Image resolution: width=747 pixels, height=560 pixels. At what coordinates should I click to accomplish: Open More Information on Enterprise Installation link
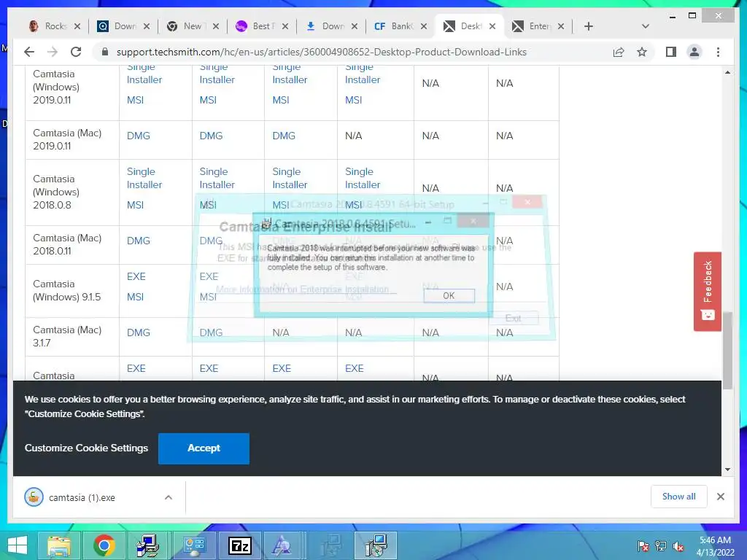(302, 289)
